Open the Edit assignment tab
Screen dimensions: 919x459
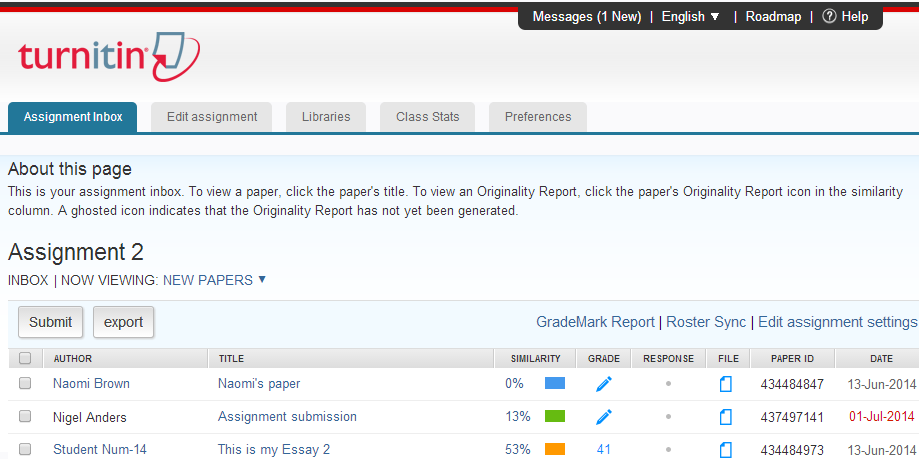(212, 117)
